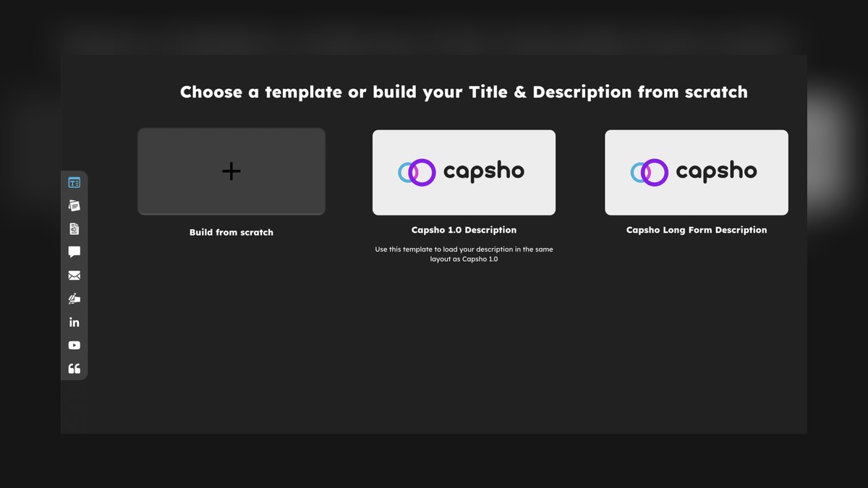Open the Title & Description sidebar icon
Viewport: 868px width, 488px height.
click(74, 183)
